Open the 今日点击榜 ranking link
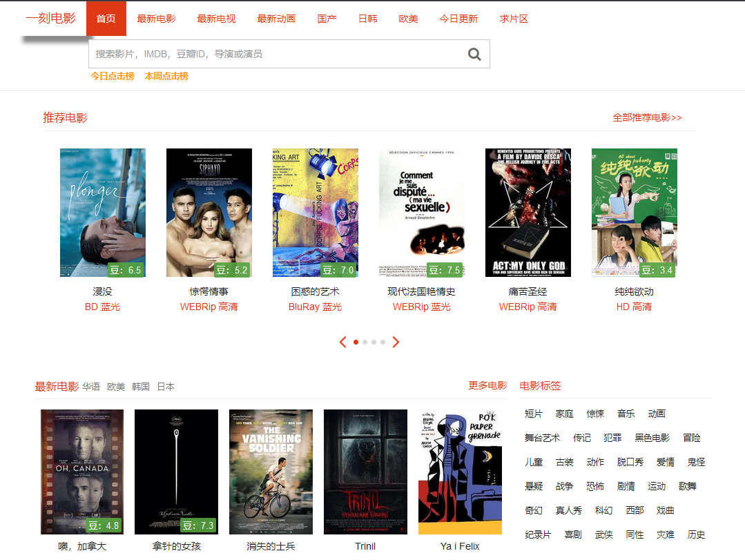745x560 pixels. [113, 76]
